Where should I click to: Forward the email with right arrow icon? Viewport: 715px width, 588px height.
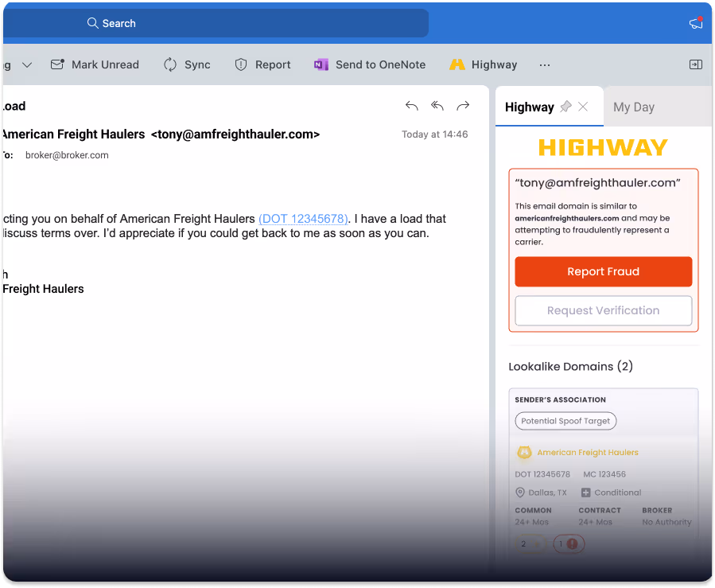463,106
